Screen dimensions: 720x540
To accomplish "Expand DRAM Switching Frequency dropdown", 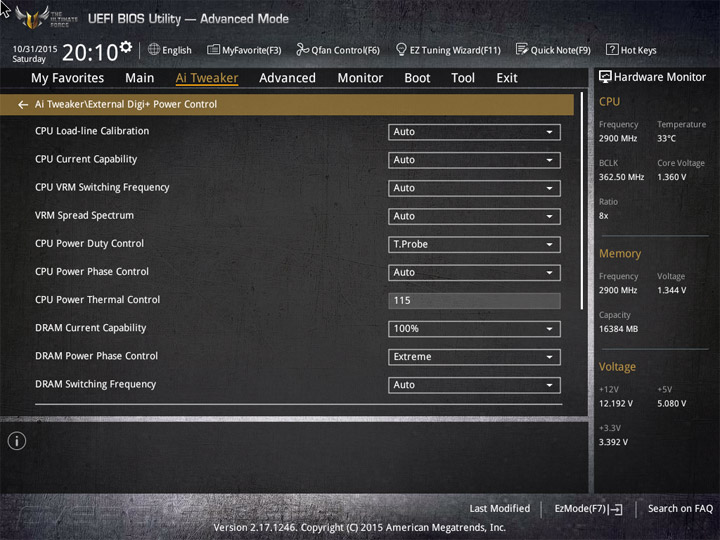I will click(474, 385).
